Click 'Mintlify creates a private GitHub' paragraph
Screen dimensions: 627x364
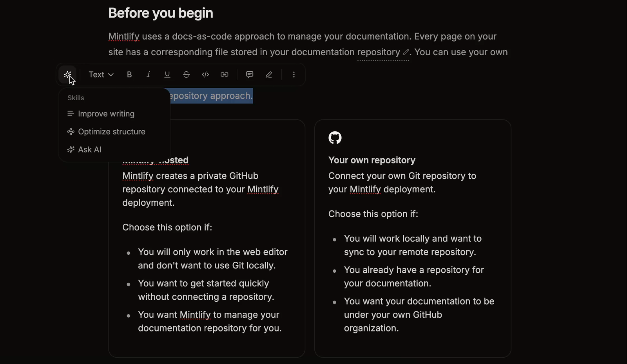coord(200,189)
